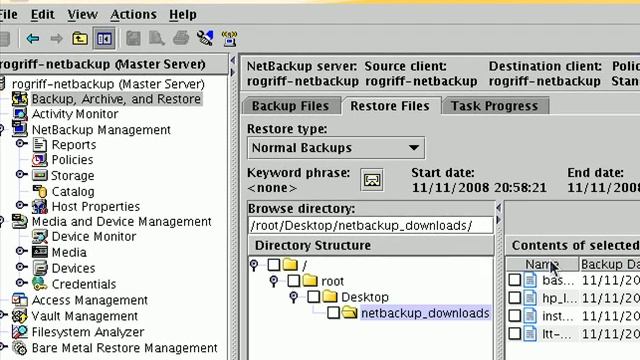Image resolution: width=640 pixels, height=360 pixels.
Task: Open the Restore type dropdown
Action: coord(336,148)
